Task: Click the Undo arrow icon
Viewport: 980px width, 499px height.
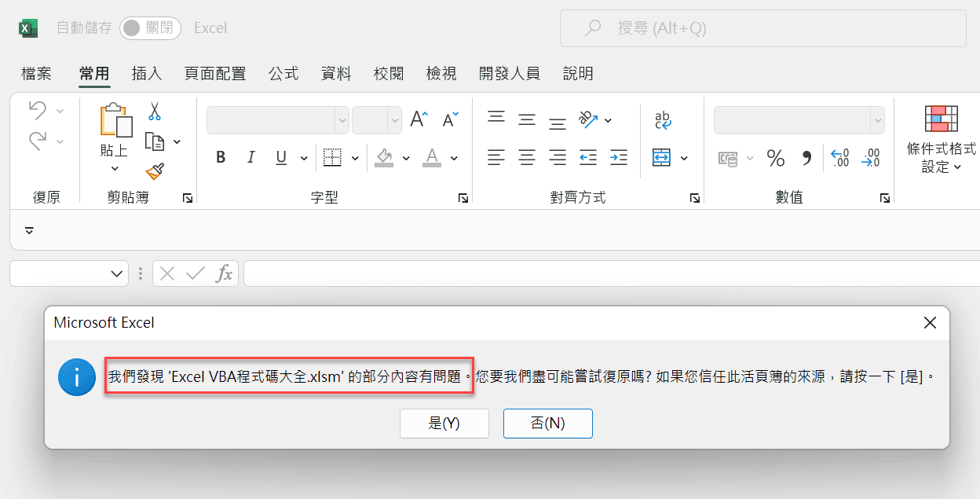Action: tap(37, 110)
